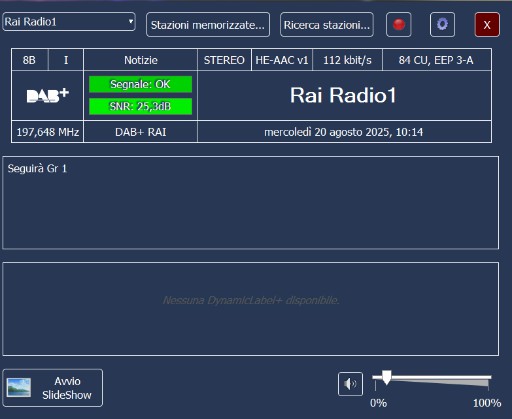Click the 112 kbit/s bitrate cell

[347, 60]
